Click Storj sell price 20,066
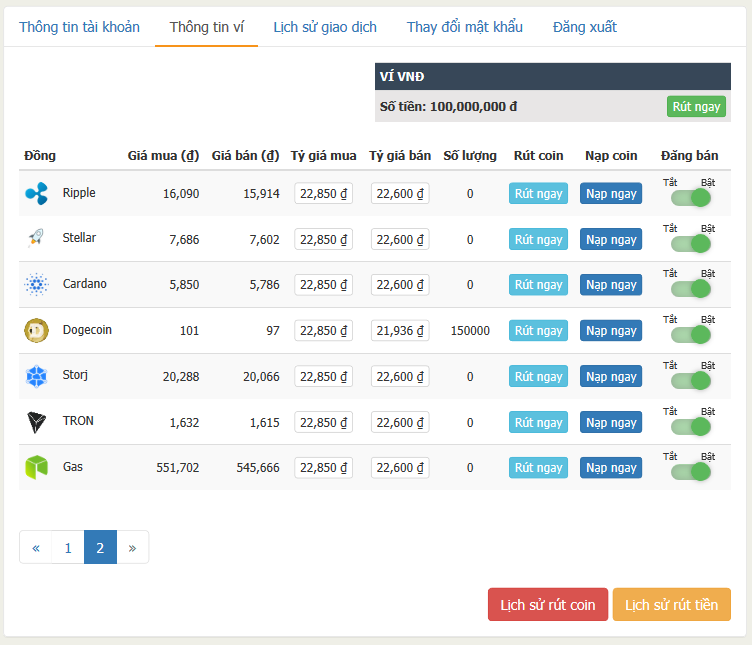 pos(261,376)
